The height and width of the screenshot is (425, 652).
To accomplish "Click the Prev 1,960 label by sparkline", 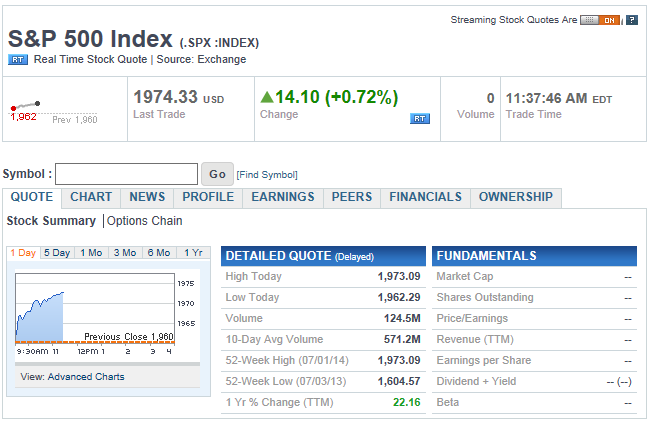I will [75, 120].
